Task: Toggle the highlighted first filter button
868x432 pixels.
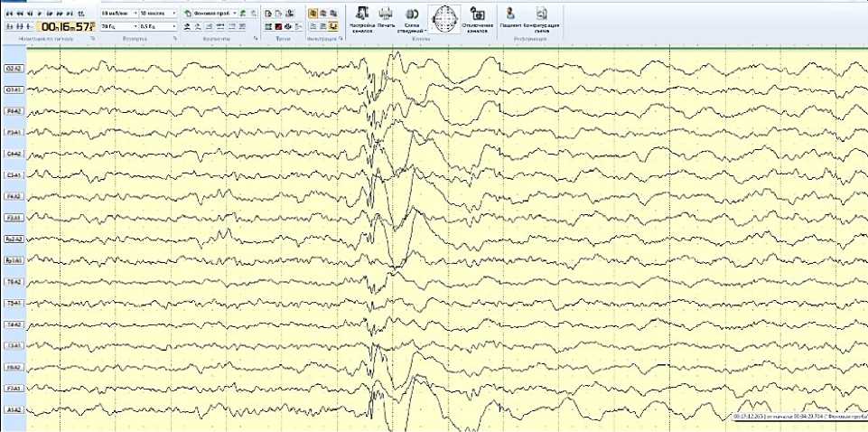Action: [x=312, y=14]
